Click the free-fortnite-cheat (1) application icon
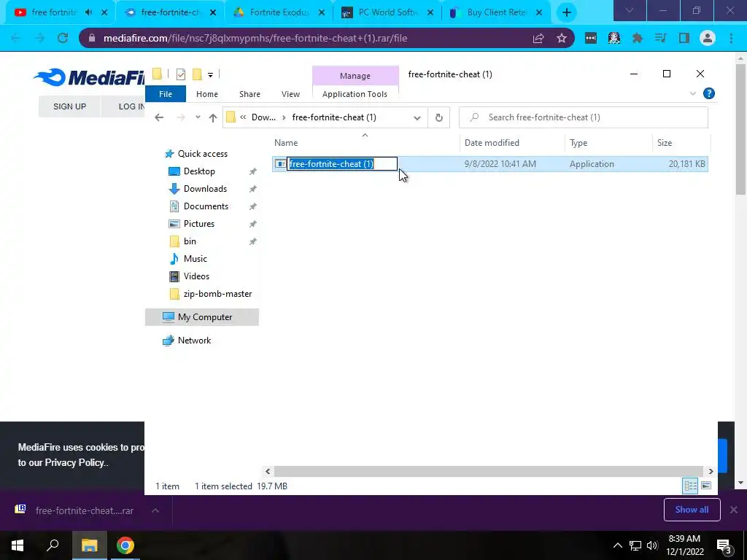 pyautogui.click(x=280, y=164)
